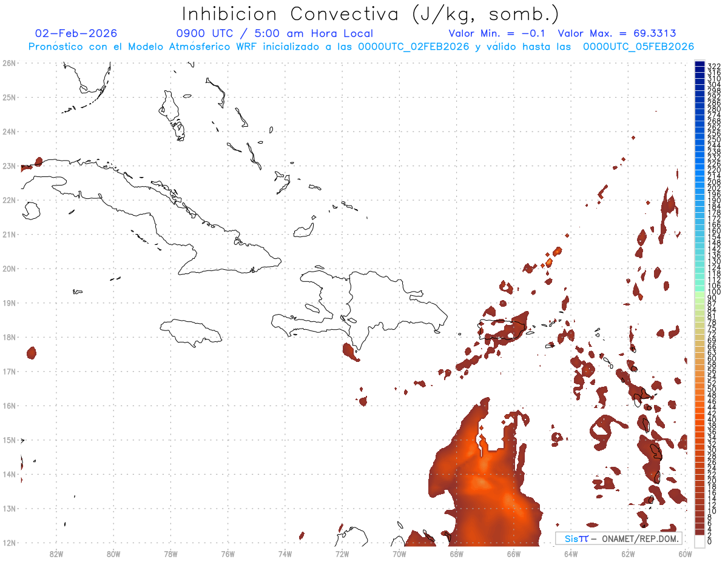This screenshot has height=562, width=728.
Task: Click the pale green swatch beside label 100
Action: click(699, 293)
